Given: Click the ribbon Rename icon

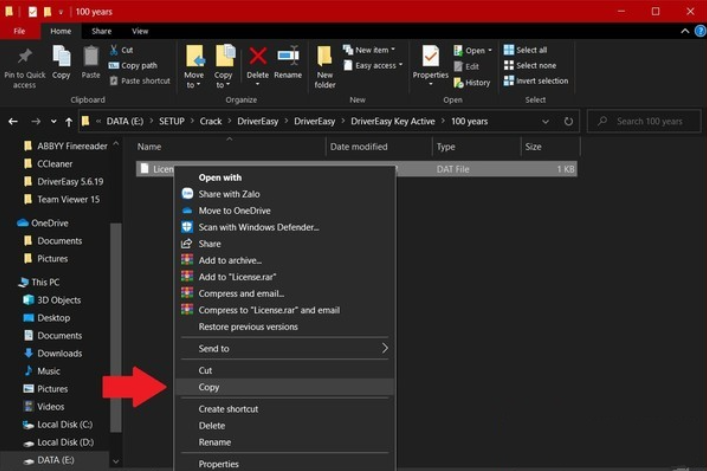Looking at the screenshot, I should 288,56.
